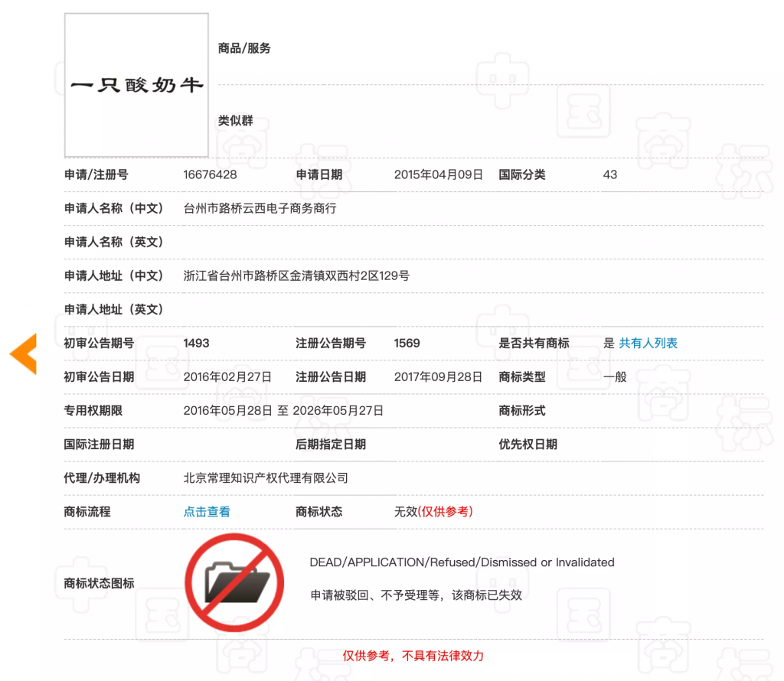Click the 类似群 label
This screenshot has width=784, height=681.
pyautogui.click(x=236, y=120)
